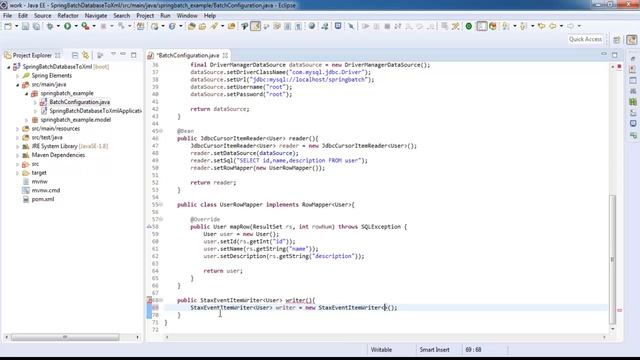Click the green Spring boot dashboard icon
Screen dimensions: 640x360
click(x=469, y=26)
